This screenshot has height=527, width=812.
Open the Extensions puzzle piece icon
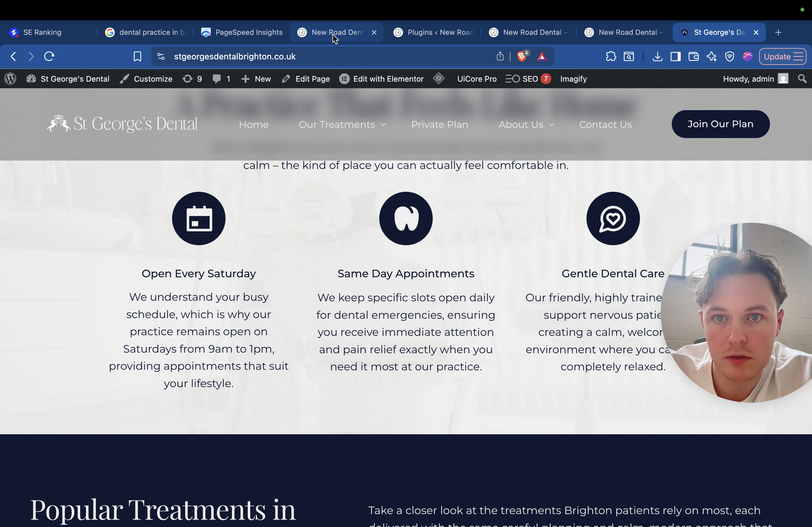click(611, 56)
